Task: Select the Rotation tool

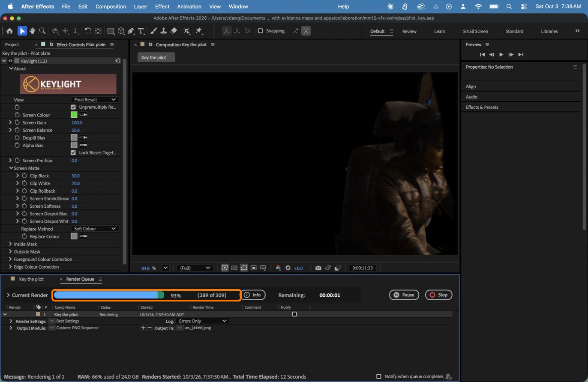Action: pyautogui.click(x=88, y=31)
